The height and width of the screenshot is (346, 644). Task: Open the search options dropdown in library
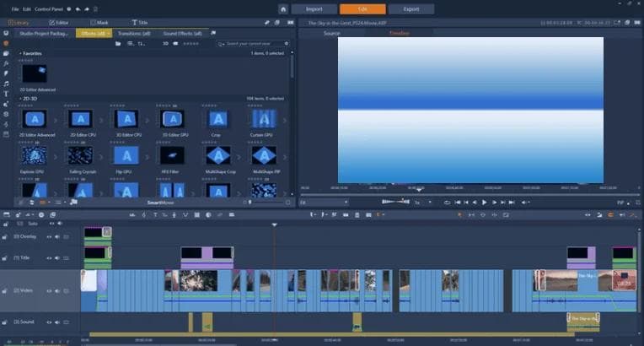(x=221, y=44)
